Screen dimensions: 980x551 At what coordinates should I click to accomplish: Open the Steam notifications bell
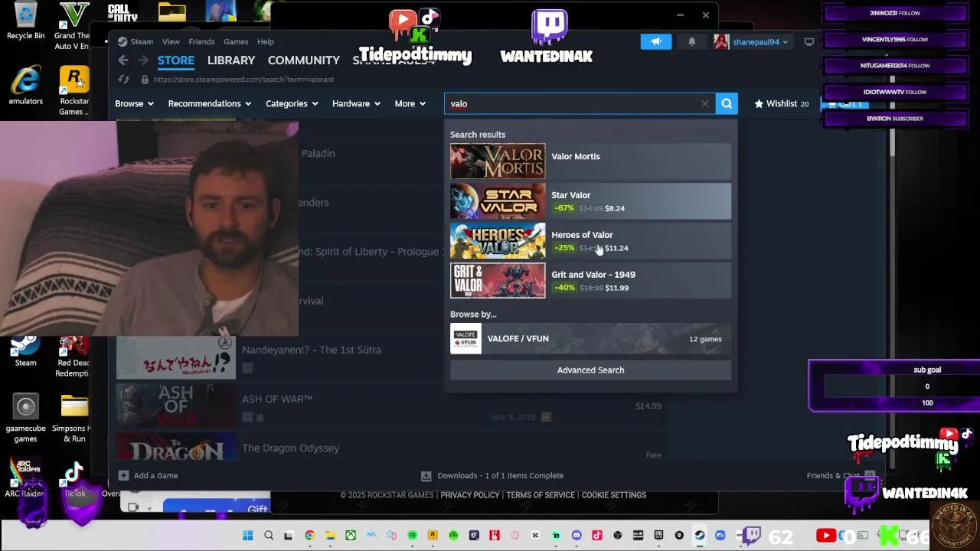(x=691, y=42)
